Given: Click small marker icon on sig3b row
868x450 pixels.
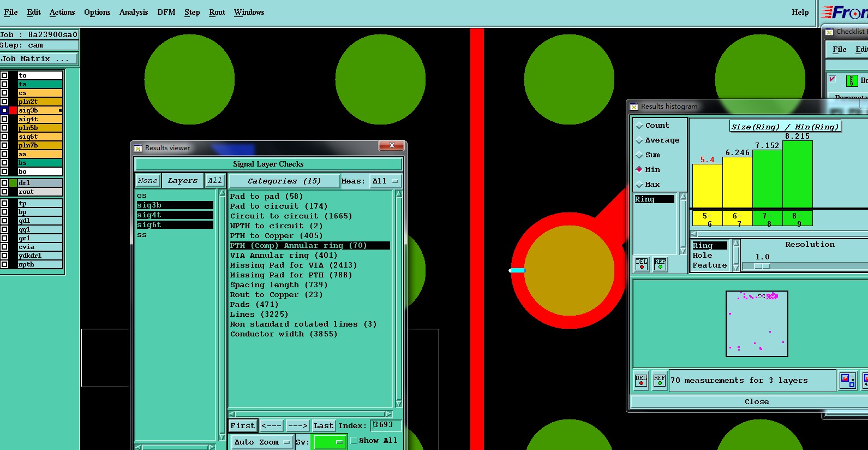Looking at the screenshot, I should (x=60, y=111).
